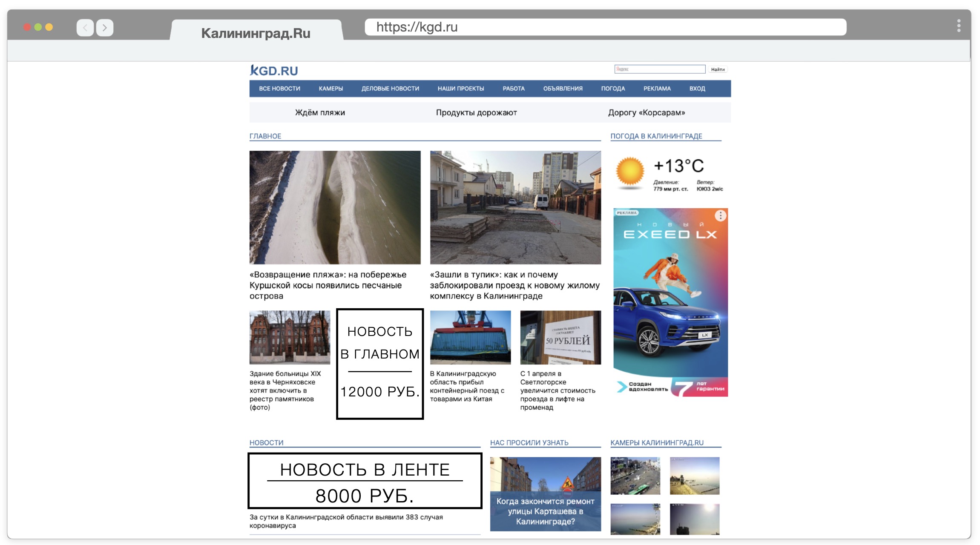Image resolution: width=980 pixels, height=545 pixels.
Task: Click the browser URL address bar
Action: pyautogui.click(x=605, y=27)
